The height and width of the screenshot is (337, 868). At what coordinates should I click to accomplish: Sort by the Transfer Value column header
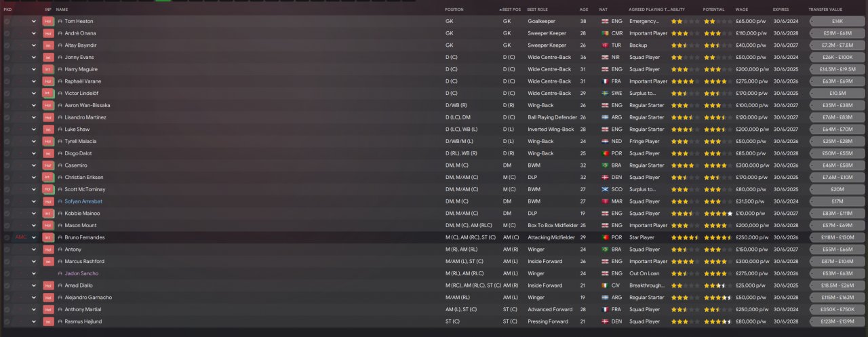pos(826,9)
